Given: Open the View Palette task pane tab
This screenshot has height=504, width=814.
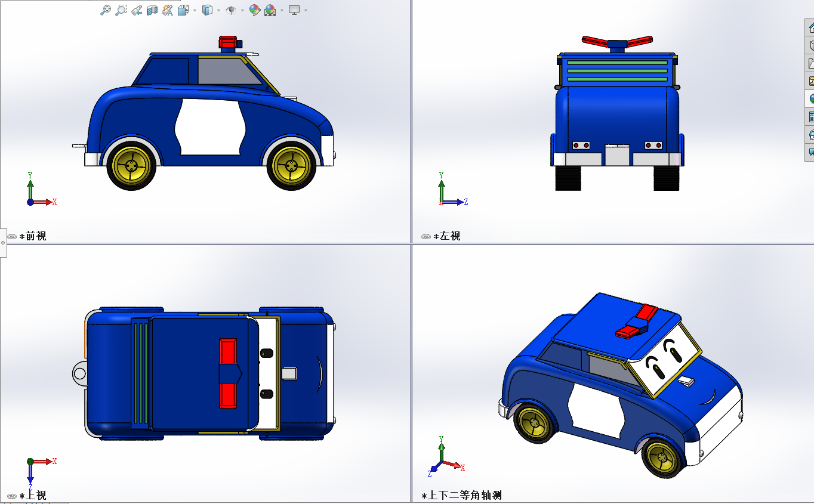Looking at the screenshot, I should [810, 81].
